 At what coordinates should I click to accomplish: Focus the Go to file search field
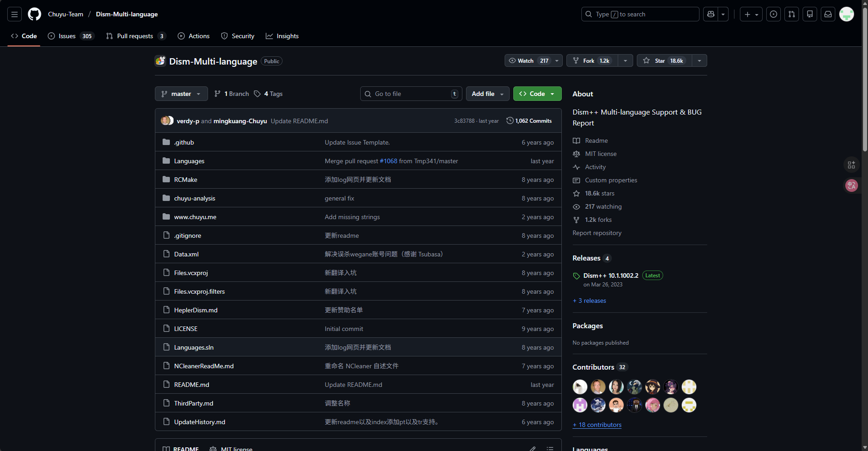[411, 94]
